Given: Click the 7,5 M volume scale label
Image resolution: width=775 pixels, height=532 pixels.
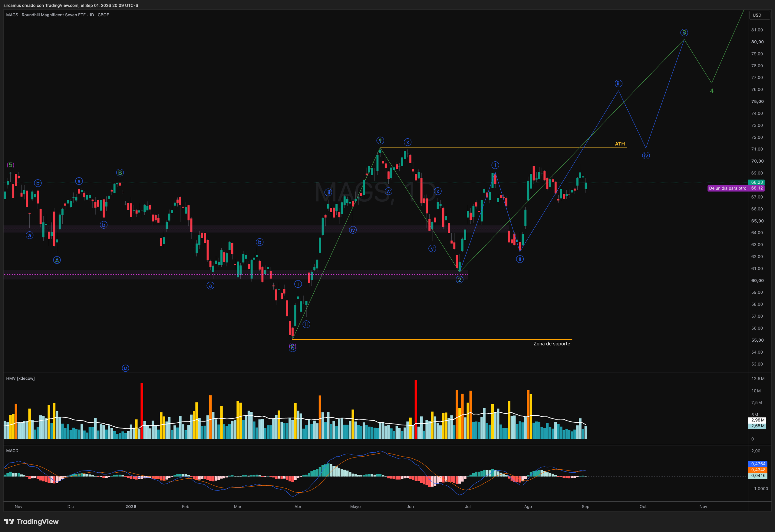Looking at the screenshot, I should point(757,403).
